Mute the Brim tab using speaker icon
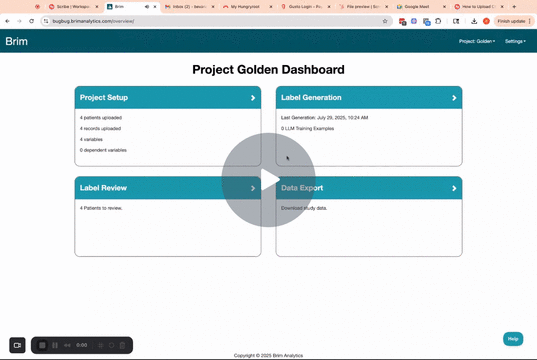 click(147, 7)
